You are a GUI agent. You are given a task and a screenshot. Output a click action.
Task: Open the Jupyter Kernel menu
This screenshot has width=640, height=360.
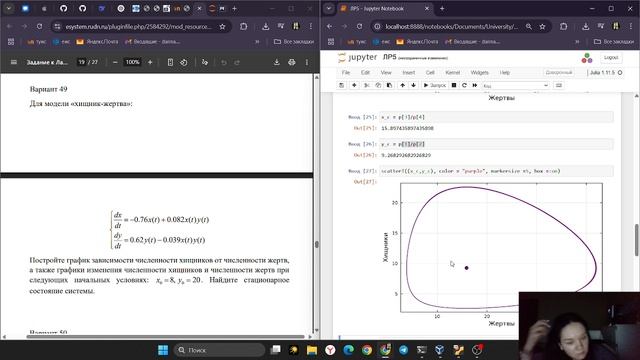coord(452,72)
